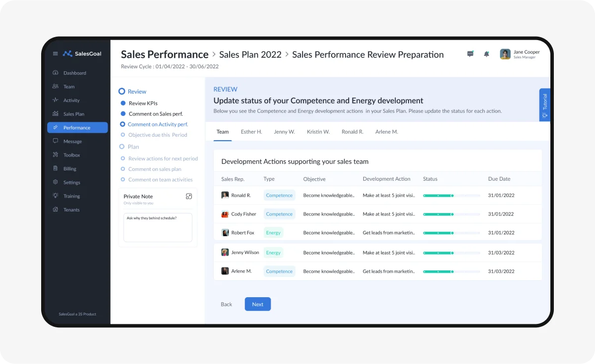Click the Dashboard icon in sidebar
The image size is (595, 364).
point(56,73)
